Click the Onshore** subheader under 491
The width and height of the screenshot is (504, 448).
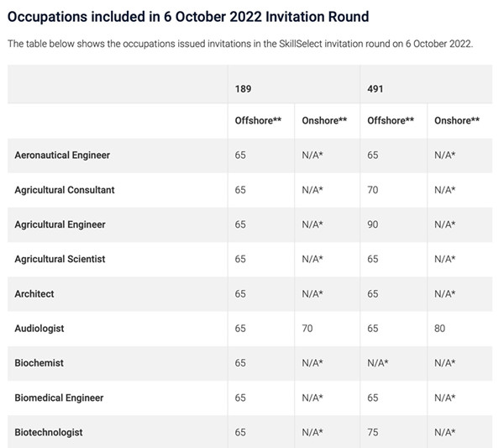(x=457, y=120)
